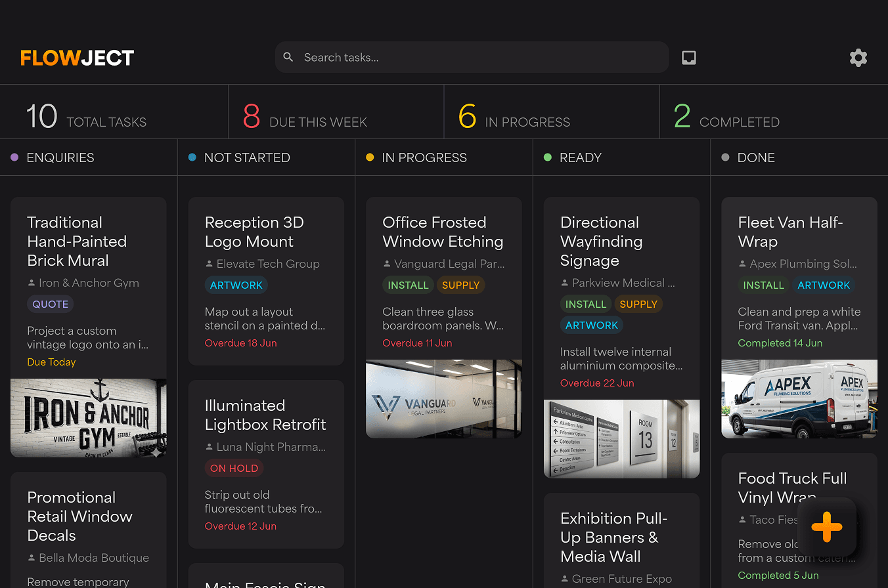Click the QUOTE tag on the Brick Mural card
The height and width of the screenshot is (588, 888).
(51, 304)
